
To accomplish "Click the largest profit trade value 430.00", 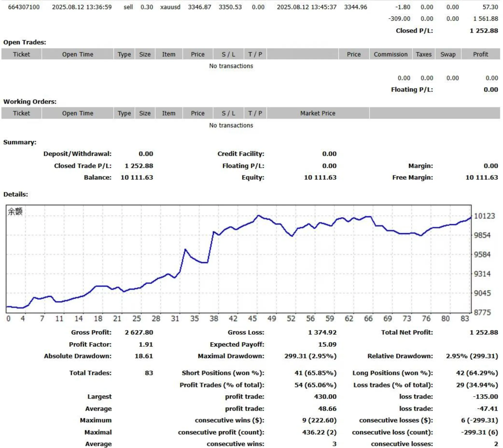I will (x=325, y=397).
